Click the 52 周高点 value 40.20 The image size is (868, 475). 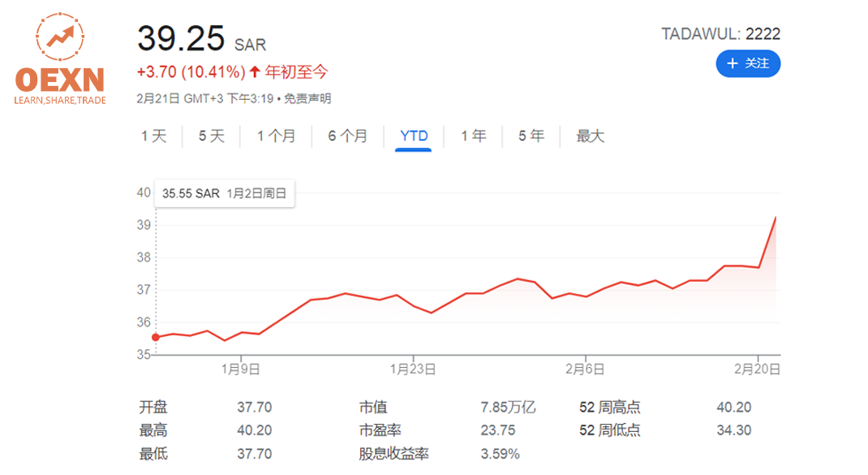[x=734, y=408]
